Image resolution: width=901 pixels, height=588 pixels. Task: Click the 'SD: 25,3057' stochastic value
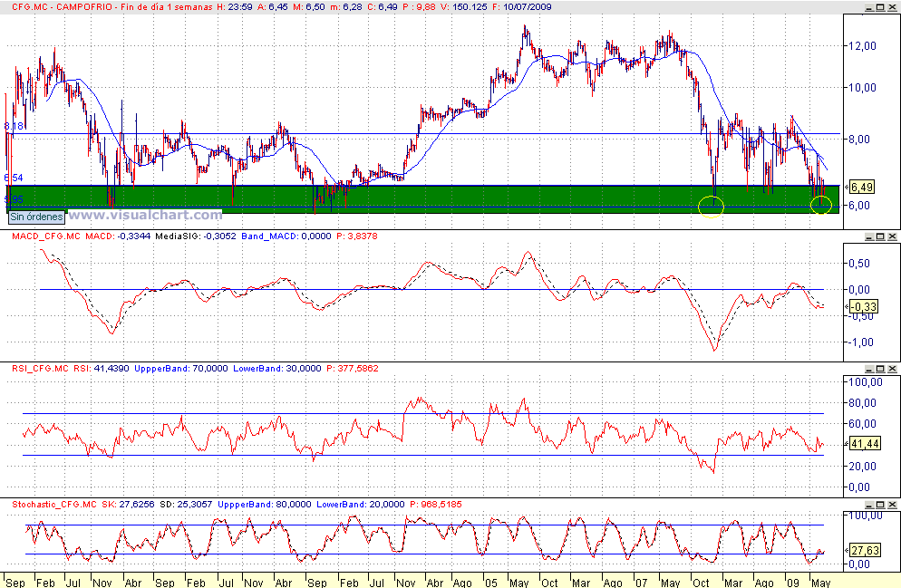pyautogui.click(x=186, y=504)
